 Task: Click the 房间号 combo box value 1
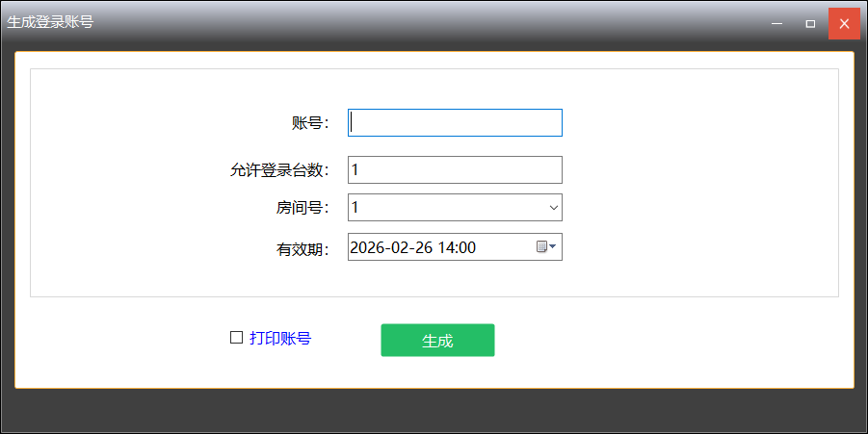pos(443,208)
